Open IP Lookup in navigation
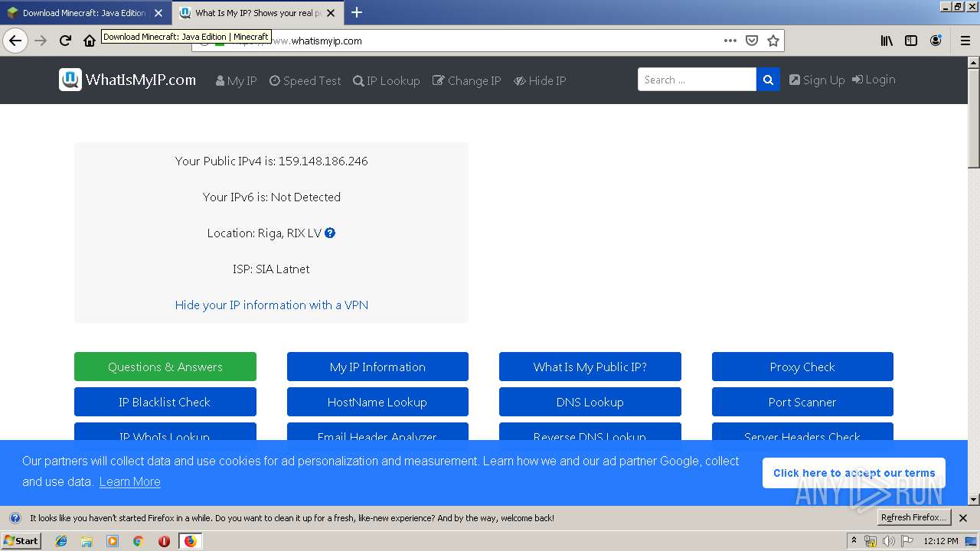 (x=386, y=80)
